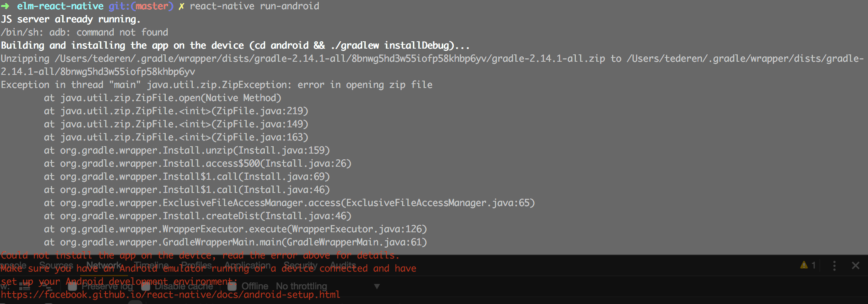Click the react-native run-android command text
868x304 pixels.
click(254, 6)
